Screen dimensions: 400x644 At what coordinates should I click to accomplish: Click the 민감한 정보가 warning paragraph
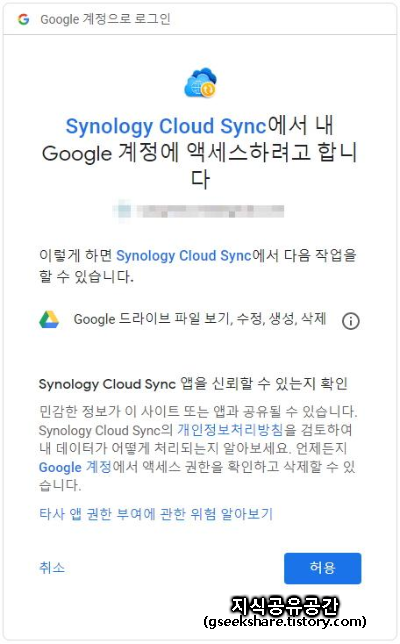click(198, 448)
